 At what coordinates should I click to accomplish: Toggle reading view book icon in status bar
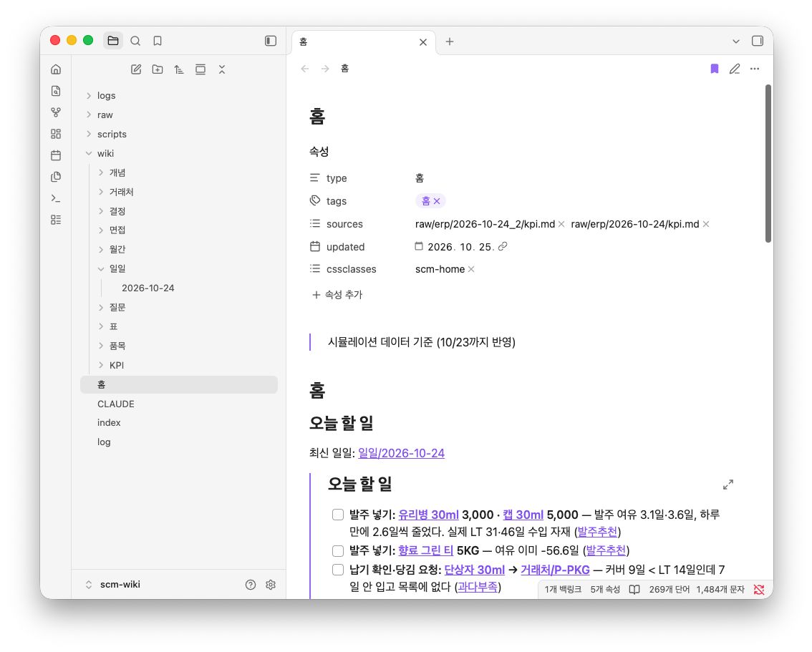click(634, 590)
